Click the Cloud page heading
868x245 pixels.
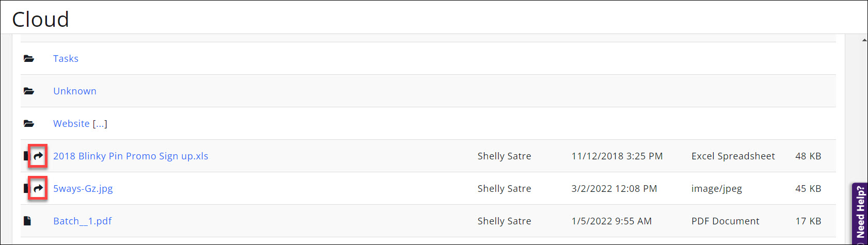(x=40, y=20)
